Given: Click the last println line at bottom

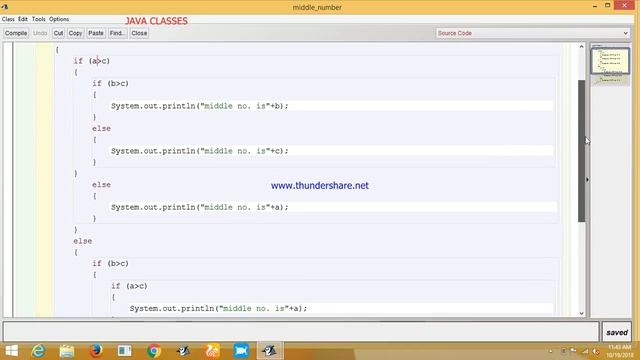Looking at the screenshot, I should coord(218,309).
